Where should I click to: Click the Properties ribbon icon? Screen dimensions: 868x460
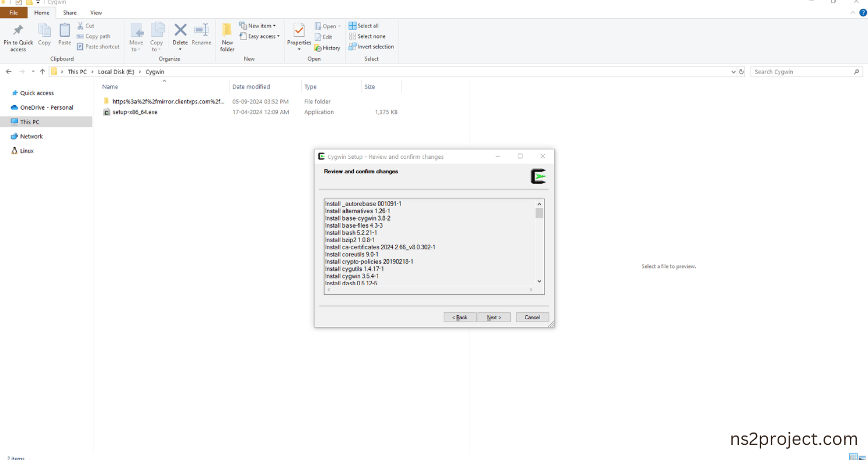point(299,36)
